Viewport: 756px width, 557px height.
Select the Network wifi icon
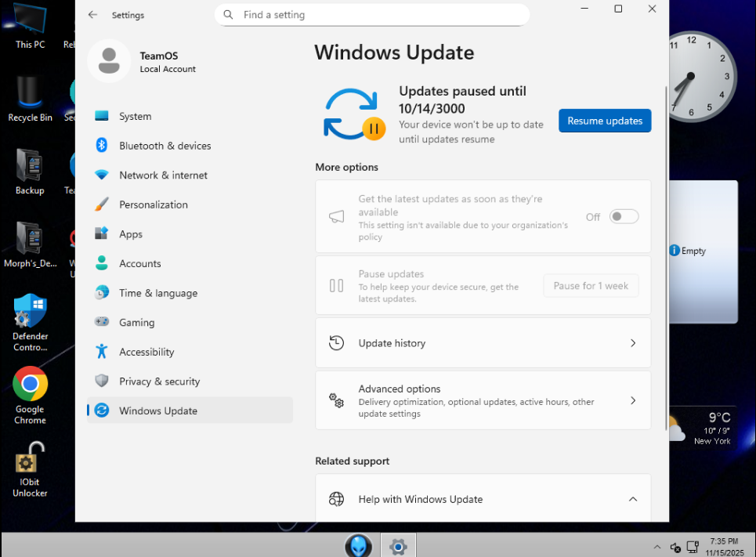tap(102, 175)
